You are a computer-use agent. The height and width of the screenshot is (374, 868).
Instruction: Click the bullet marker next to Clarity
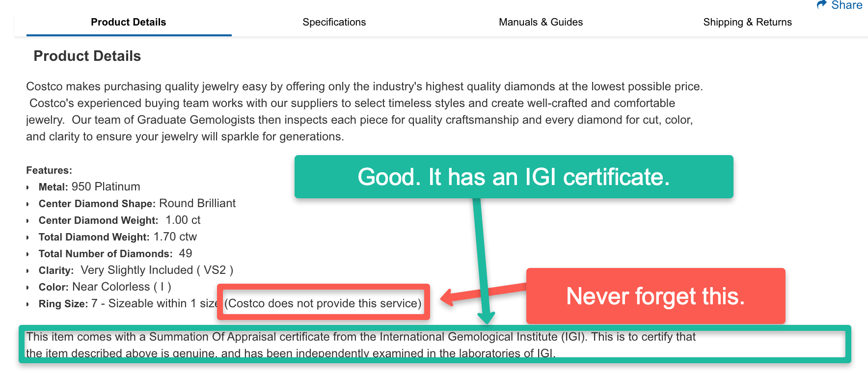click(27, 271)
